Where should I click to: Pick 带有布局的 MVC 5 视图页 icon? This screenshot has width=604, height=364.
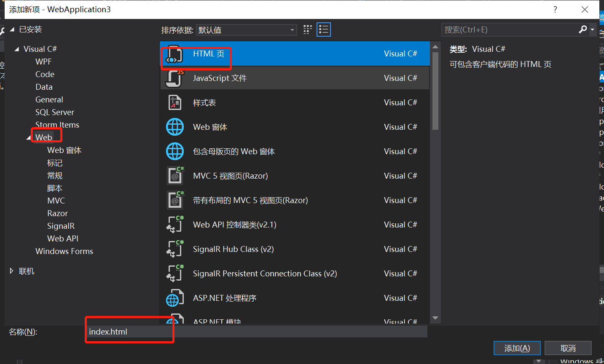coord(175,200)
